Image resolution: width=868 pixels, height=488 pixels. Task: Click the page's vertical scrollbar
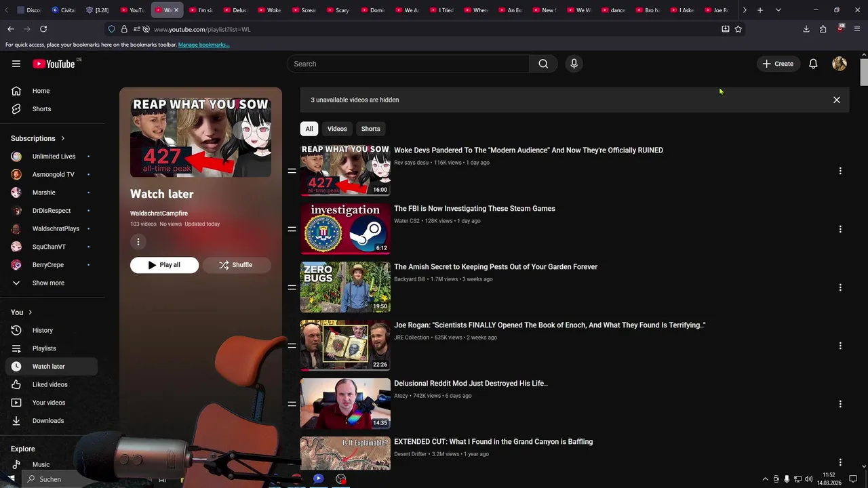click(x=864, y=73)
